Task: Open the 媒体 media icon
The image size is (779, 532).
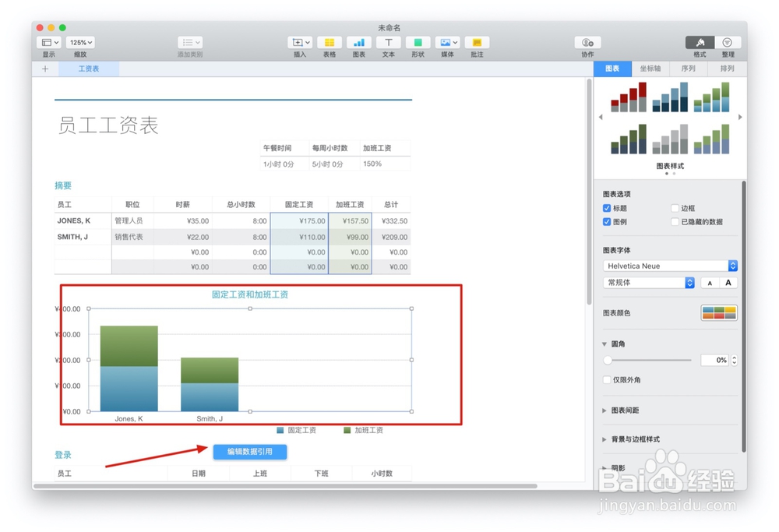Action: 447,43
